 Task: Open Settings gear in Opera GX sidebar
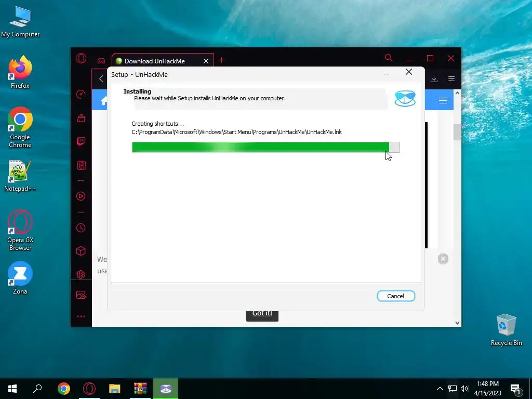coord(81,274)
